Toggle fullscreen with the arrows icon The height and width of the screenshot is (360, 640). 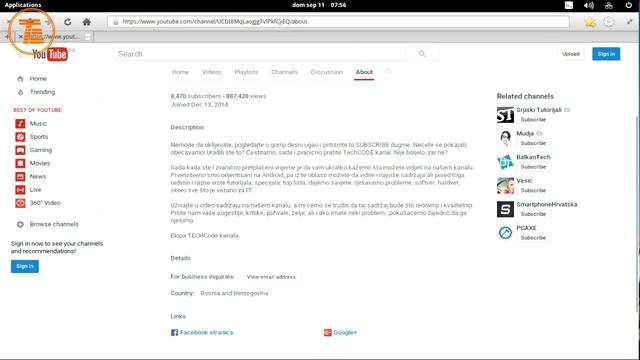point(630,22)
